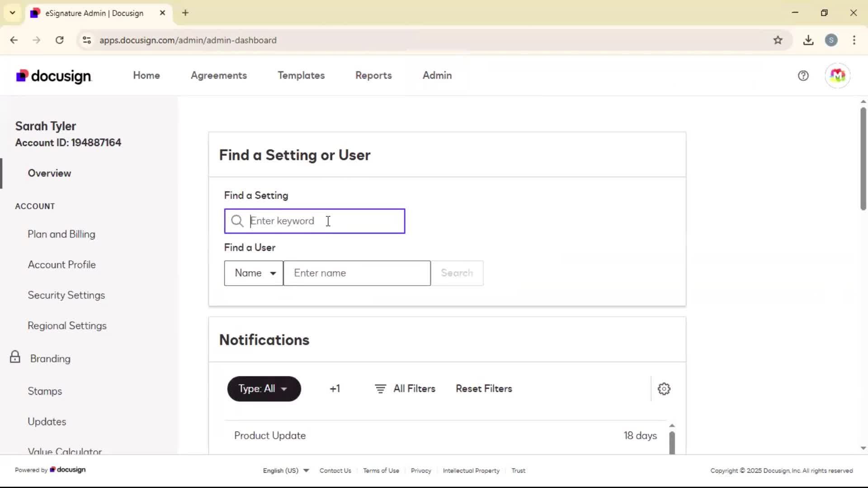Click the 18 days notification age
This screenshot has width=868, height=488.
tap(640, 436)
